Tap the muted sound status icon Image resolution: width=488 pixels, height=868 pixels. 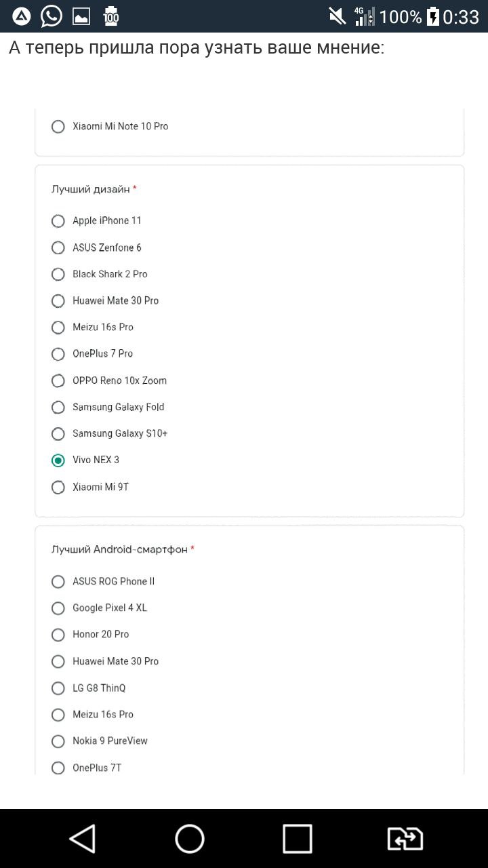(337, 16)
